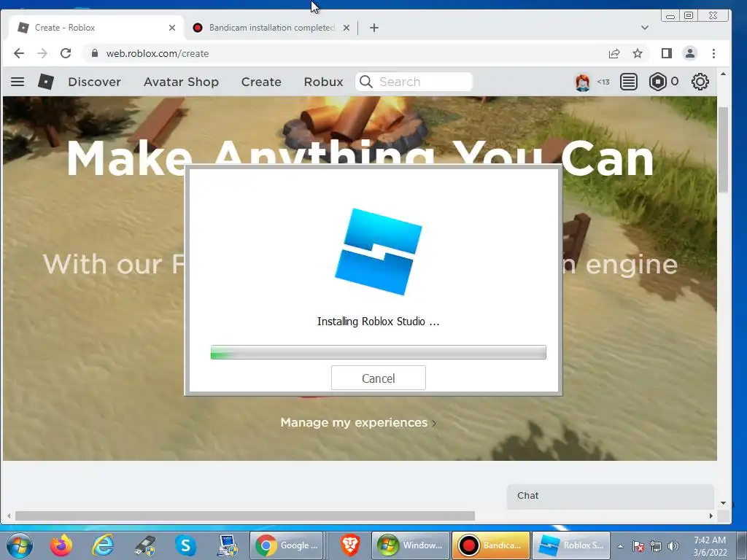Click the <13 age label
747x560 pixels.
(603, 82)
